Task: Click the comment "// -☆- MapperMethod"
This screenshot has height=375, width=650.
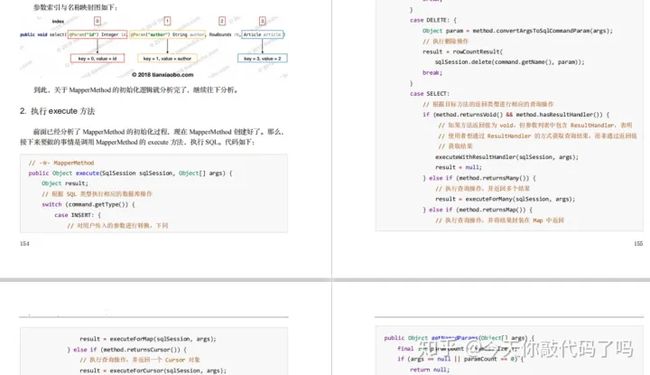Action: coord(61,163)
